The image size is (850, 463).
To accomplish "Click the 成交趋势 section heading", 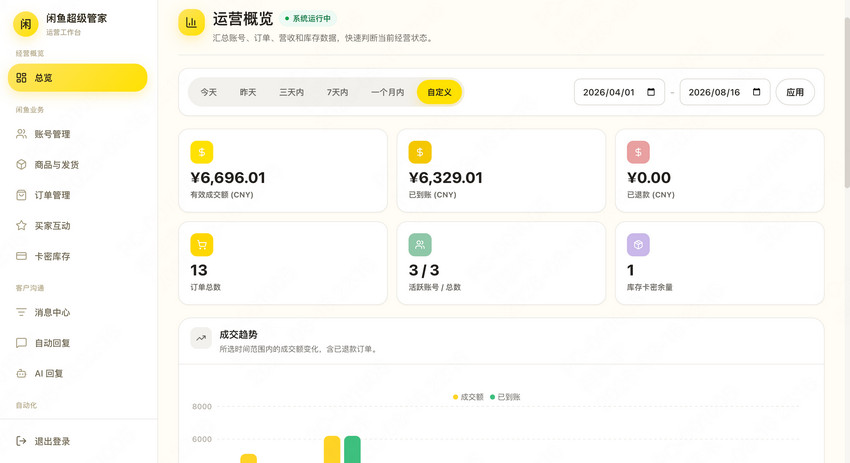I will 239,335.
